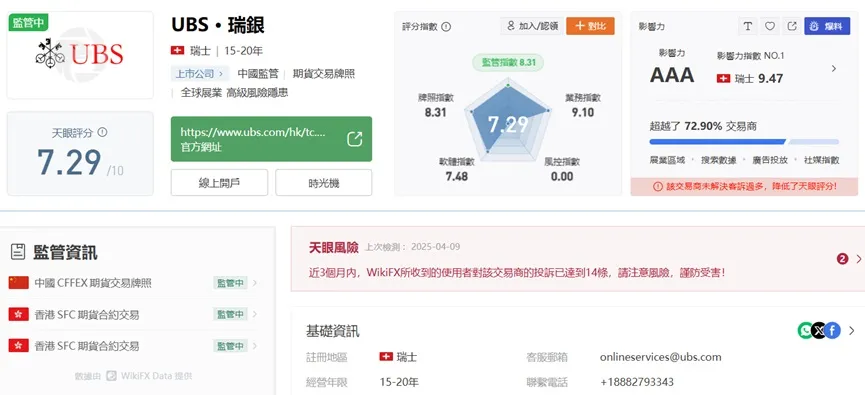Click the 監管資訊 document icon
Viewport: 865px width, 395px height.
tap(18, 253)
